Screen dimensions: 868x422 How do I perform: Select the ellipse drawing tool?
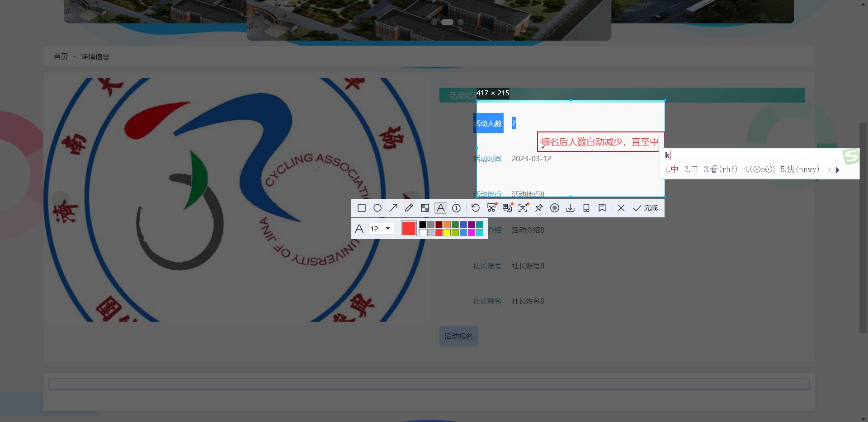[377, 208]
